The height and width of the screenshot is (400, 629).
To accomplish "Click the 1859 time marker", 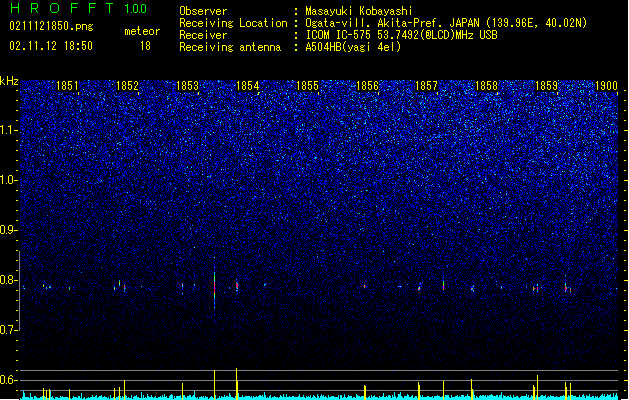I will pos(546,86).
